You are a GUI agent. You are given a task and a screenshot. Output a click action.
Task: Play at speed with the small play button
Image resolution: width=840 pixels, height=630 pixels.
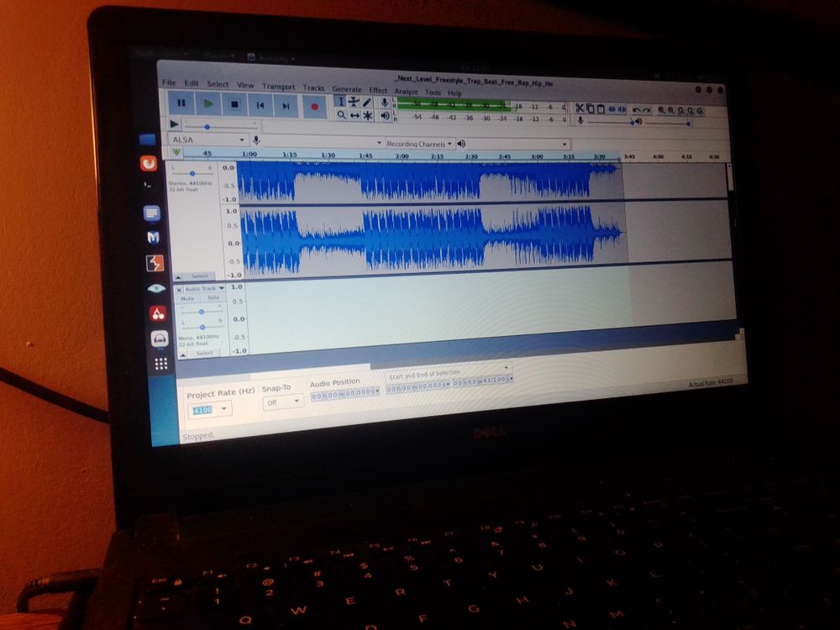[174, 124]
